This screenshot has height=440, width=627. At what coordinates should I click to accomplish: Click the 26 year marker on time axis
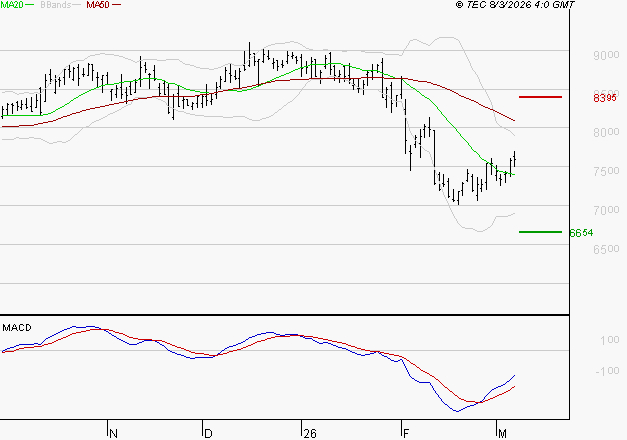[310, 433]
